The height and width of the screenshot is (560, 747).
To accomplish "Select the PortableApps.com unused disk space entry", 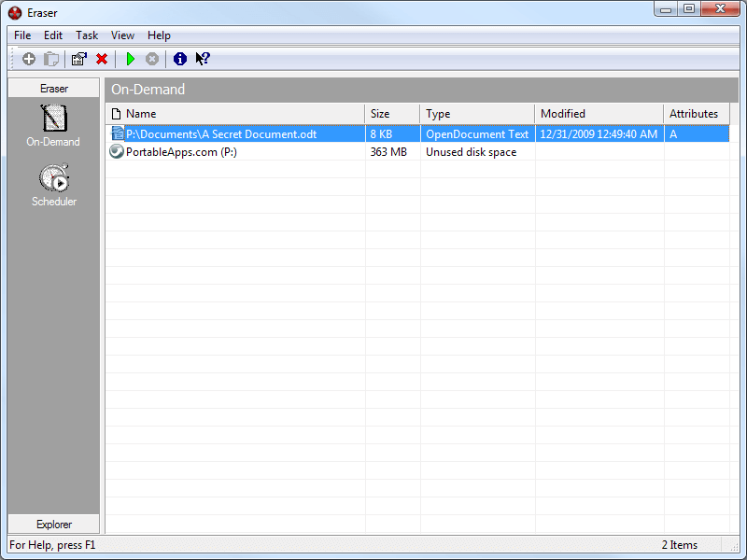I will [233, 151].
